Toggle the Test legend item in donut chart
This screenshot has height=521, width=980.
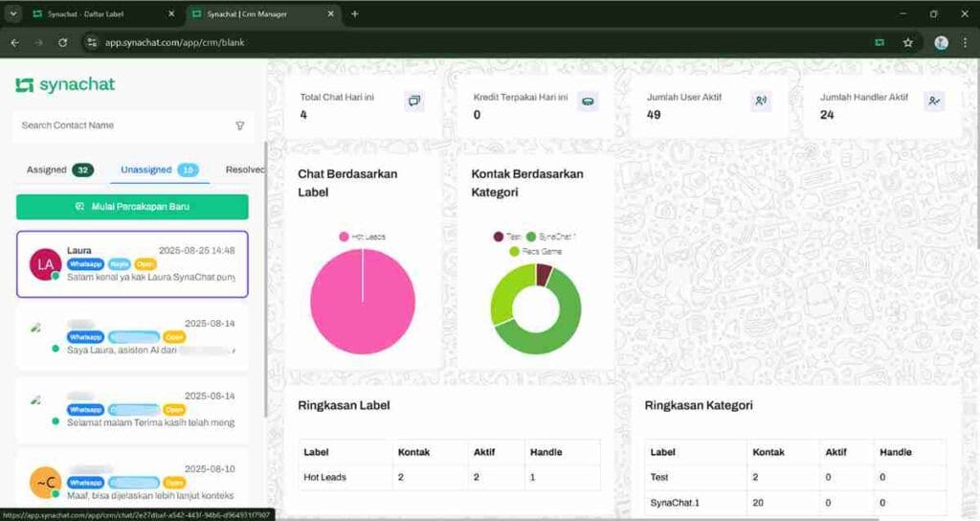(507, 237)
